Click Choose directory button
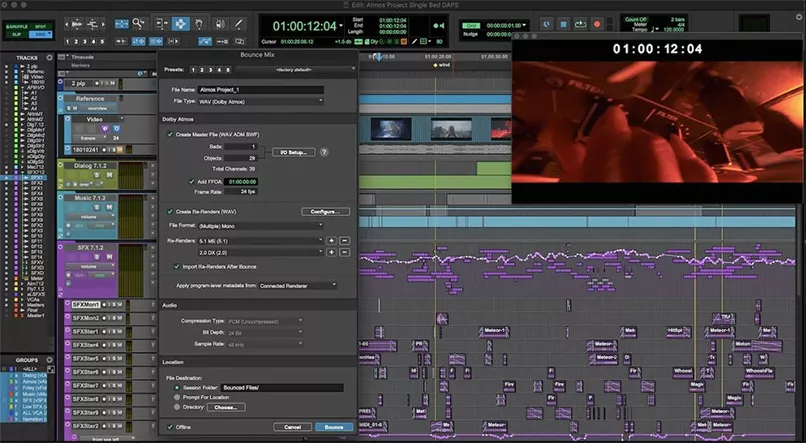The image size is (806, 443). click(x=226, y=407)
